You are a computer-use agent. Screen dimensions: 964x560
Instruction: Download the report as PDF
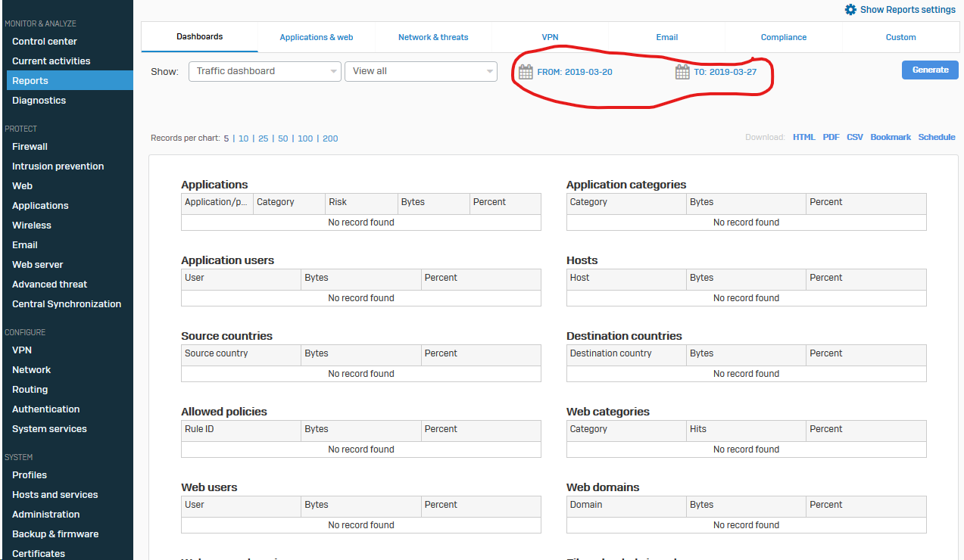click(x=831, y=137)
